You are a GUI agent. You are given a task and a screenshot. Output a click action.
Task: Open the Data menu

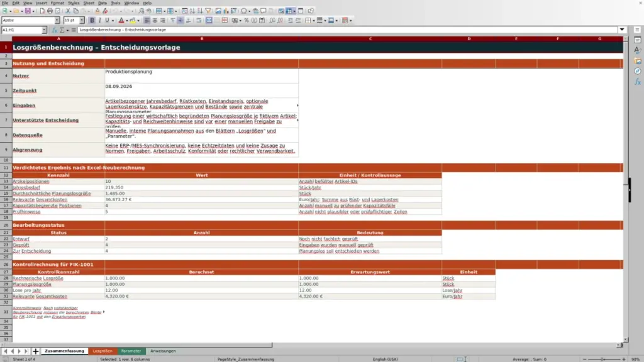[x=103, y=3]
